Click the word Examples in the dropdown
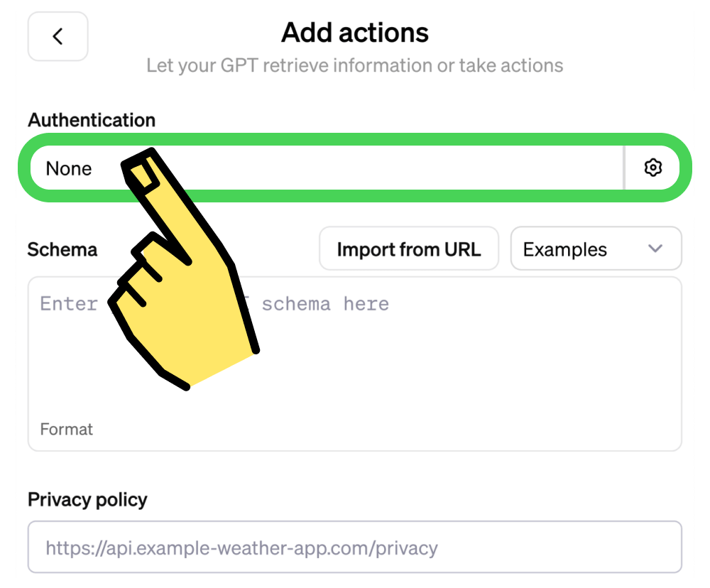Screen dimensions: 710x588 pyautogui.click(x=565, y=249)
